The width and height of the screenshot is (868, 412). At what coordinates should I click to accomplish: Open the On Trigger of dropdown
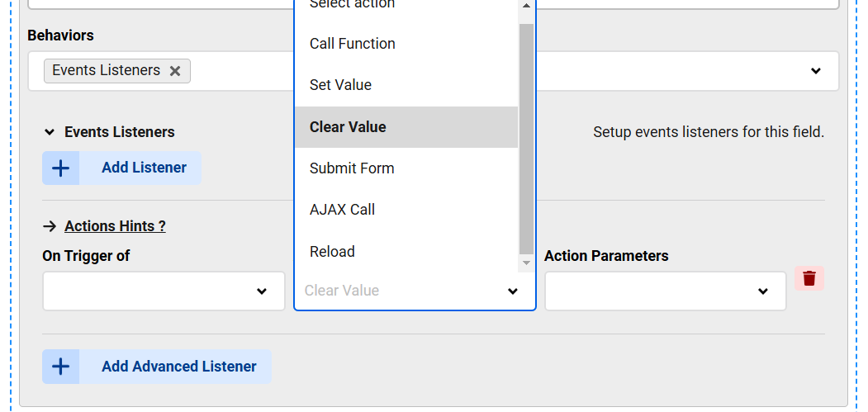164,291
